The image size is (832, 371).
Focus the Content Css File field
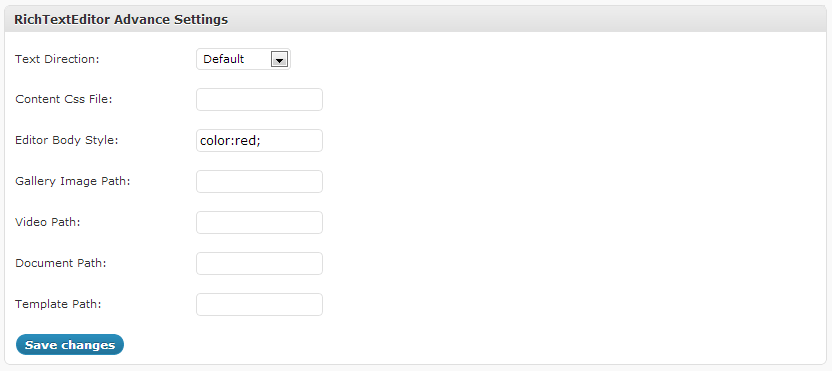pyautogui.click(x=259, y=100)
